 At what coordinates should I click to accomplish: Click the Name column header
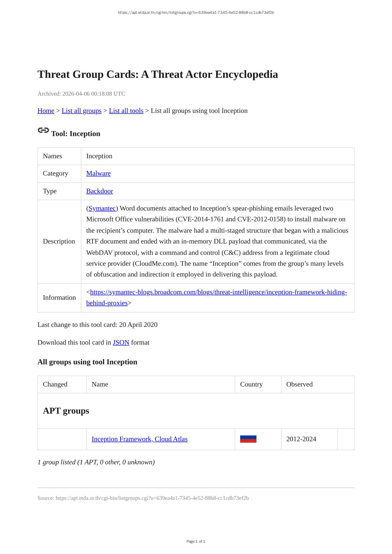(100, 384)
